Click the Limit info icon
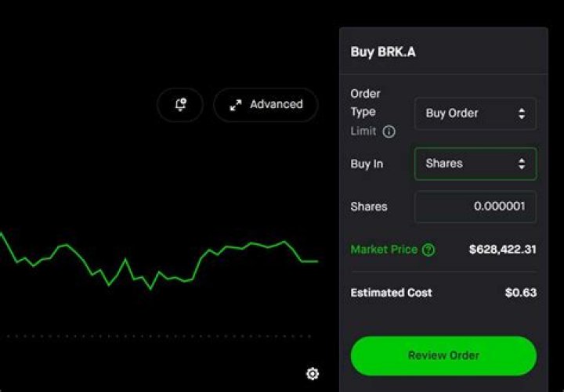This screenshot has height=392, width=564. pyautogui.click(x=389, y=132)
